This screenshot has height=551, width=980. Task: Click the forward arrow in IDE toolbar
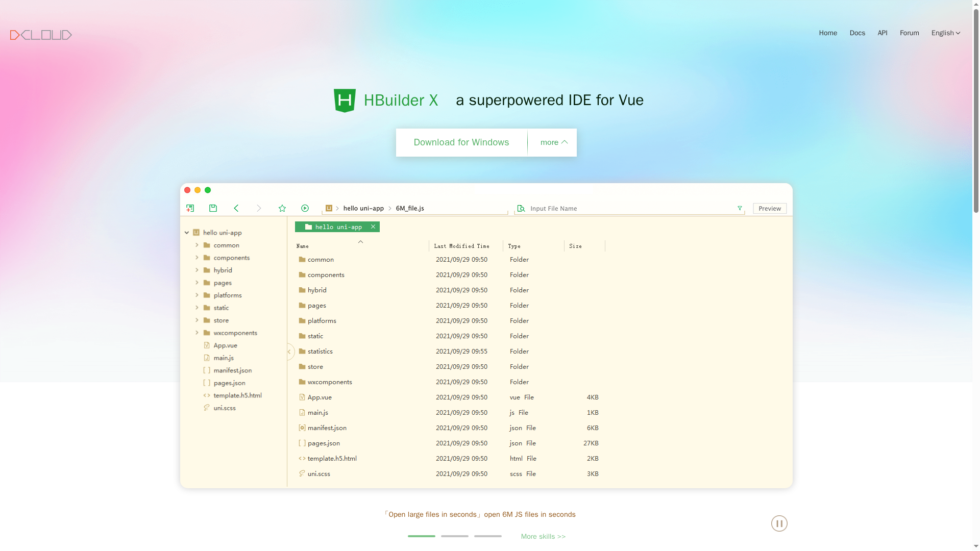[259, 208]
